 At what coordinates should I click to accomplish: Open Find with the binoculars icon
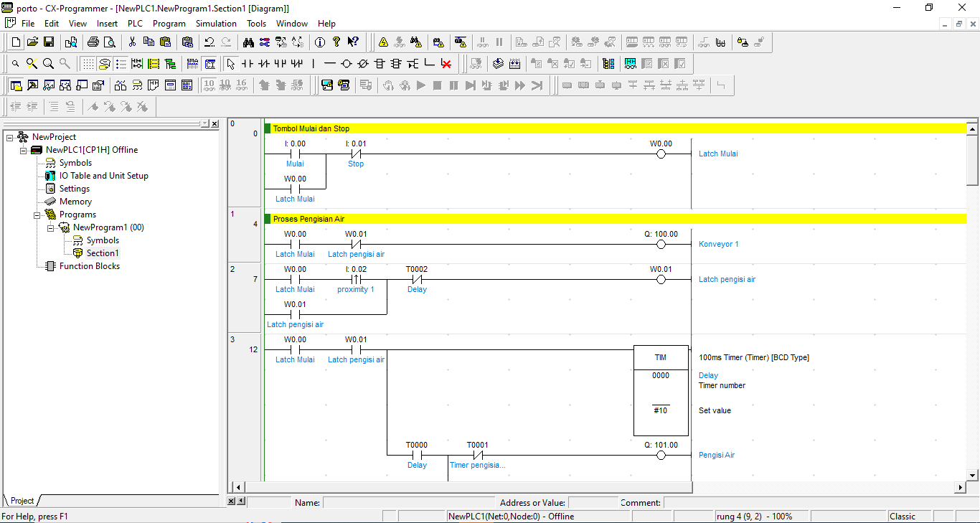[x=248, y=42]
